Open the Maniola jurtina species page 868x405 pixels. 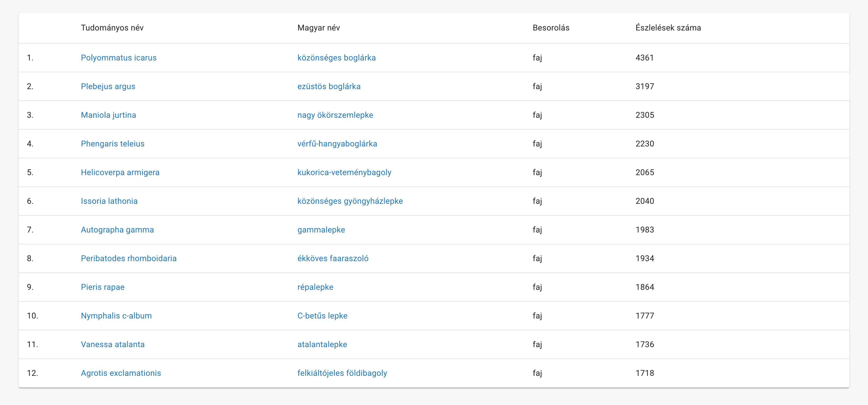tap(108, 115)
